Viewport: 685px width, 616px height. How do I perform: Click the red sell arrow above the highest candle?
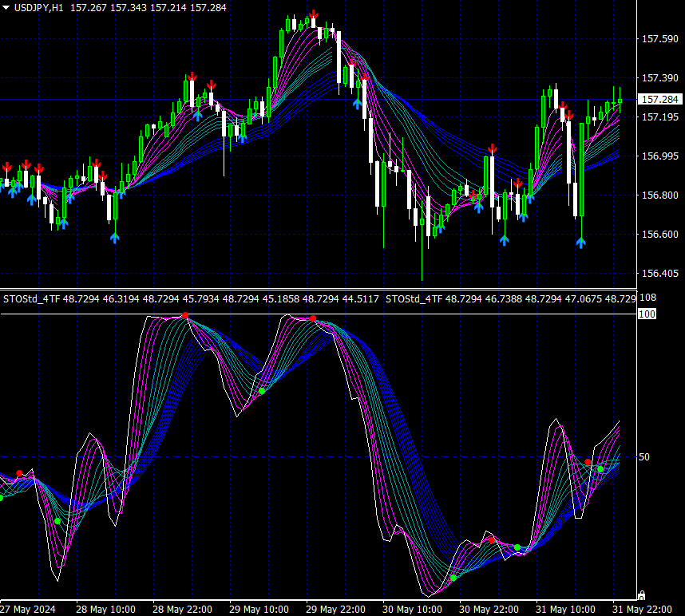tap(313, 14)
